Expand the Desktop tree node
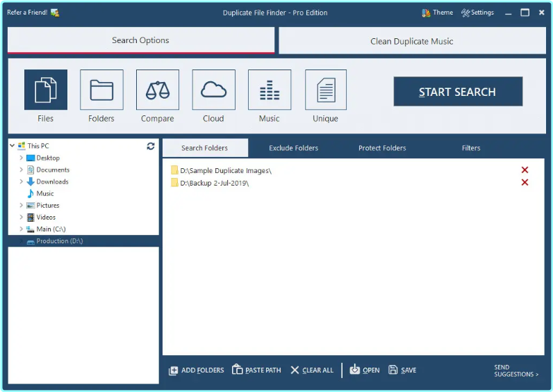The image size is (553, 392). (21, 158)
